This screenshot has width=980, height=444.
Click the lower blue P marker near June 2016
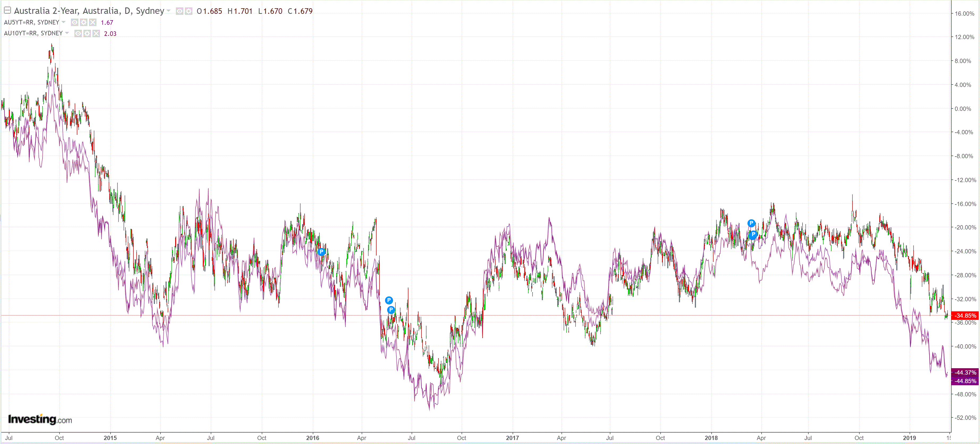click(x=391, y=310)
